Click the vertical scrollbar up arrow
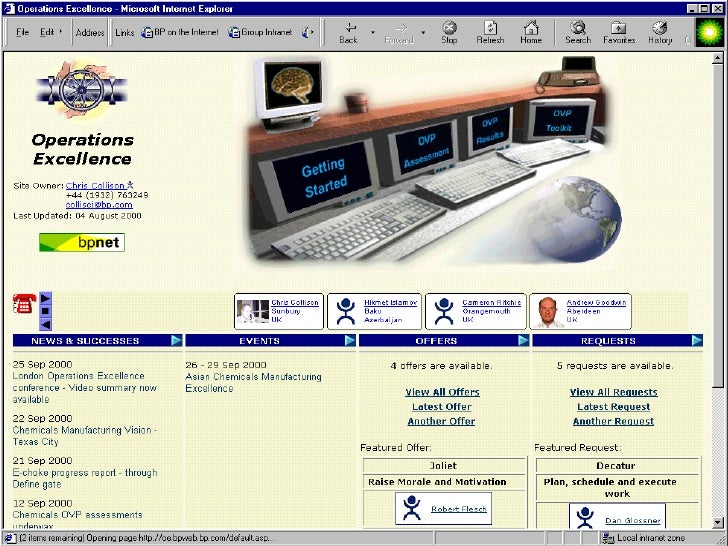 click(x=718, y=58)
